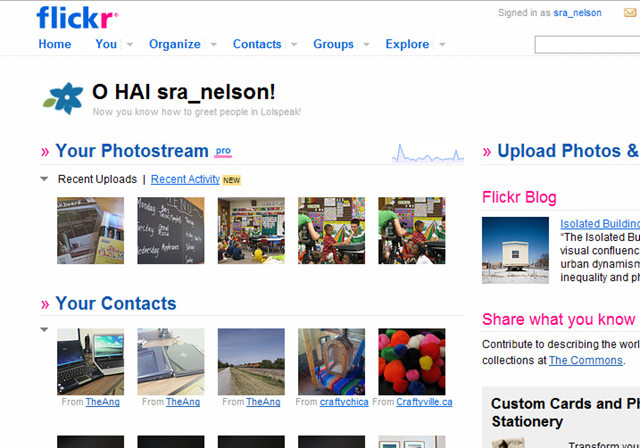Open the You menu dropdown arrow
Screen dimensions: 640x448
(x=130, y=44)
